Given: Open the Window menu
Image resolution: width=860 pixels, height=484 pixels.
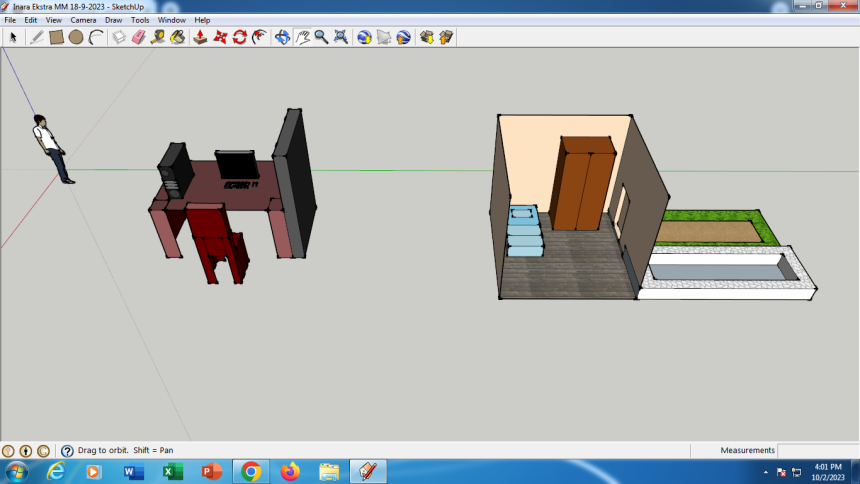Looking at the screenshot, I should [171, 20].
